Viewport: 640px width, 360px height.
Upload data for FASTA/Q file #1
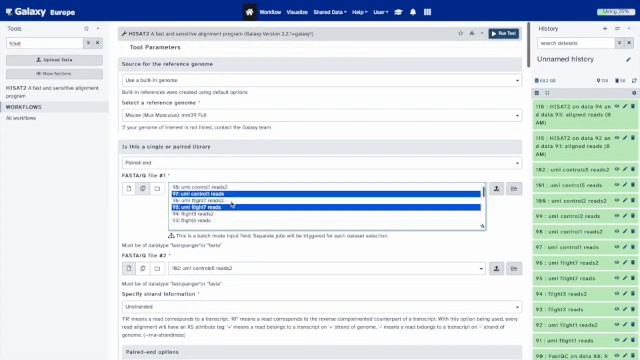tap(496, 189)
